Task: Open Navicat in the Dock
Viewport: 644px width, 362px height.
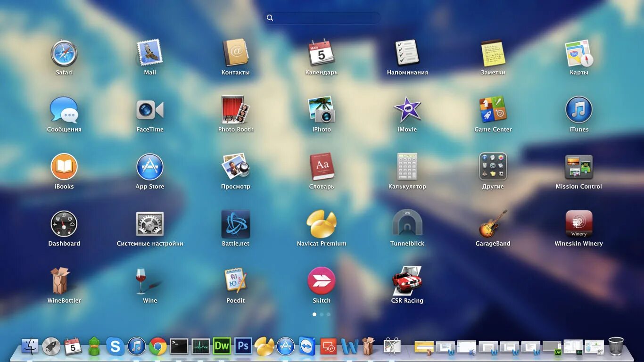Action: pyautogui.click(x=264, y=346)
